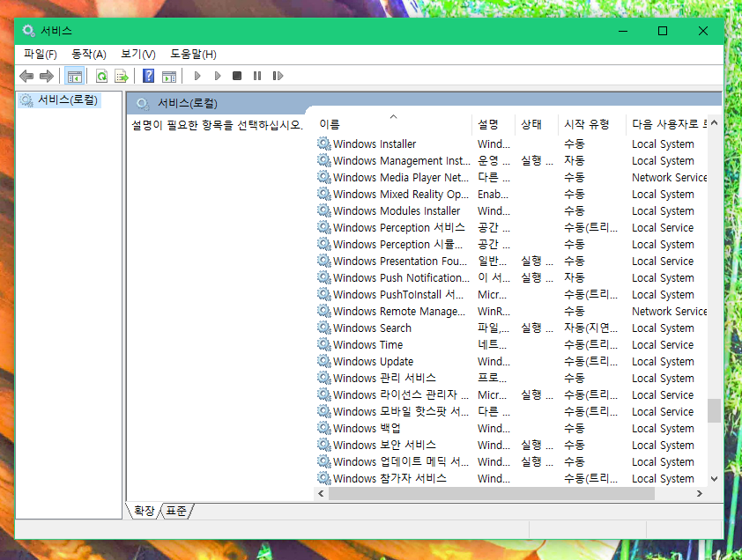
Task: Select the Windows Installer service row
Action: point(512,144)
